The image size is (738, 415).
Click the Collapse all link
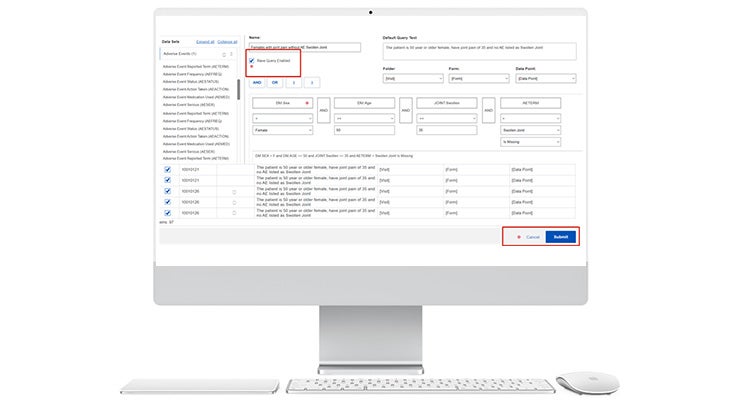coord(228,42)
